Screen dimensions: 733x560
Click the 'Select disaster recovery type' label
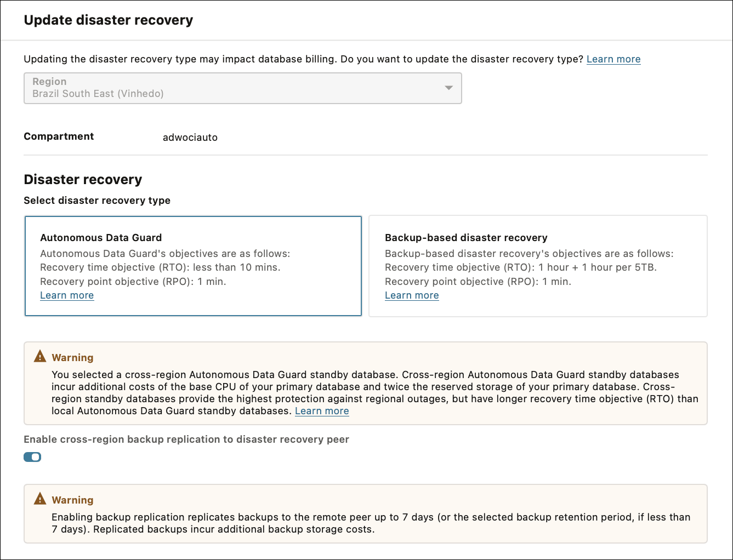(x=96, y=201)
